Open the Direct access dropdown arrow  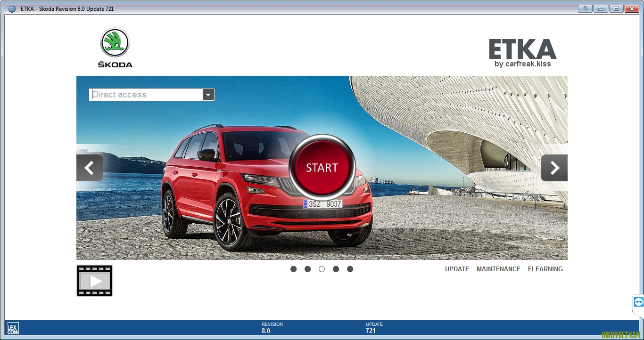[x=208, y=95]
